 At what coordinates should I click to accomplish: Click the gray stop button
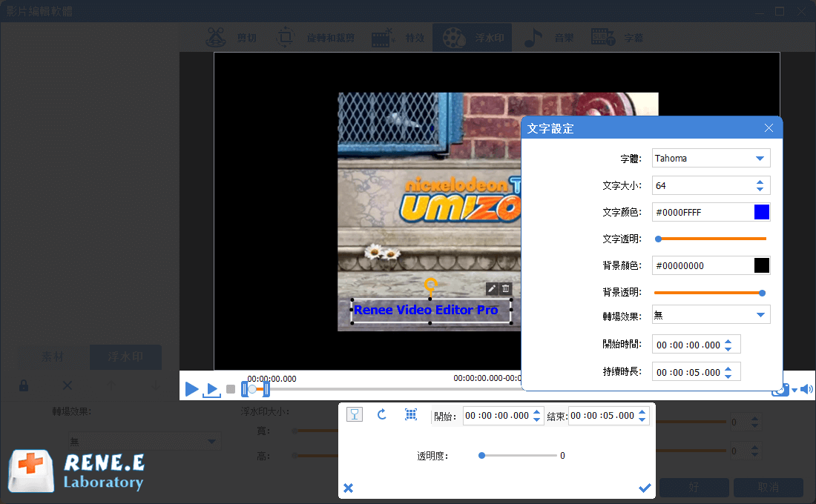pyautogui.click(x=231, y=389)
